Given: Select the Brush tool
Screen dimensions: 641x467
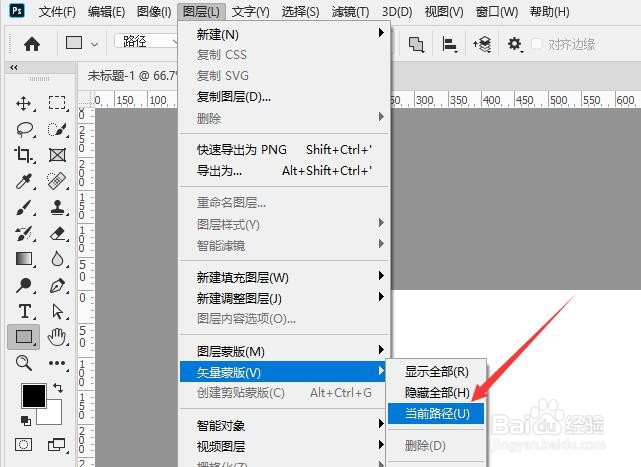Looking at the screenshot, I should (x=24, y=207).
